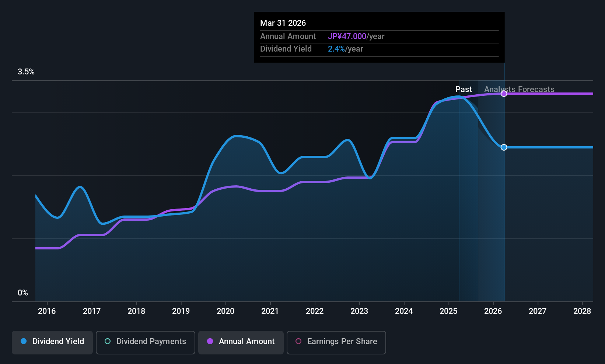Viewport: 605px width, 364px height.
Task: Click the purple Annual Amount legend dot
Action: [210, 342]
